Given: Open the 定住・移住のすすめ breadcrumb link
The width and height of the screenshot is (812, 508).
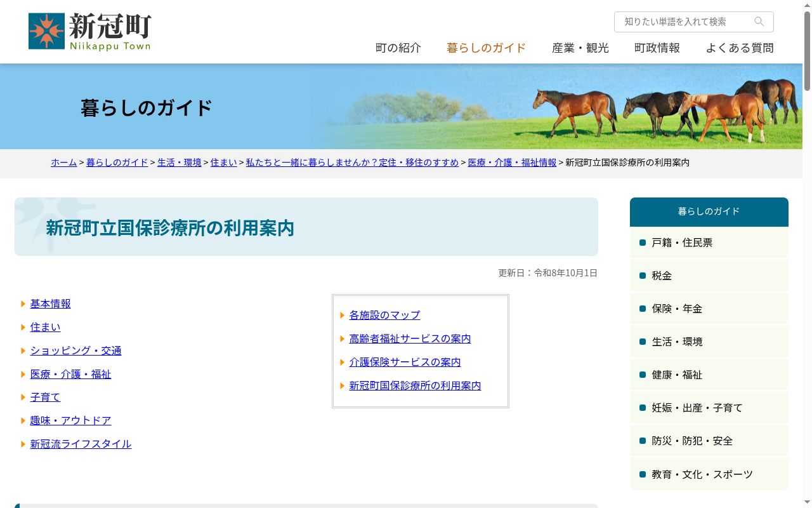Looking at the screenshot, I should tap(352, 163).
